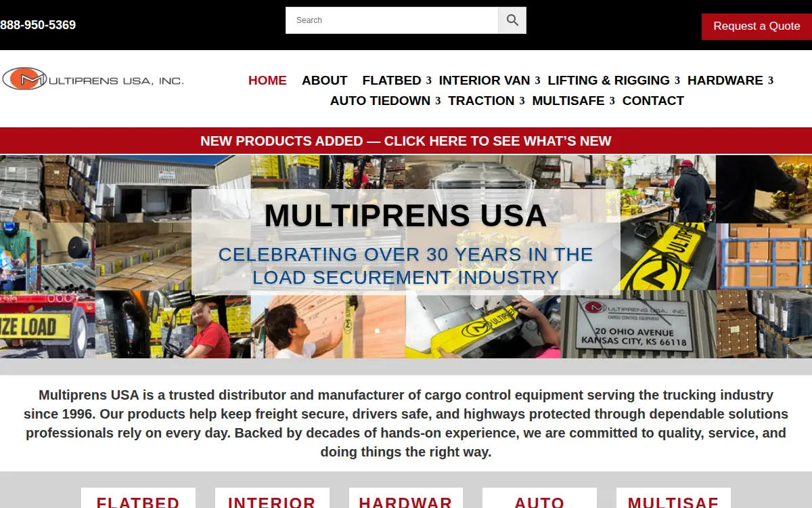Open the HARDWARE category card
The image size is (812, 508).
(x=406, y=498)
